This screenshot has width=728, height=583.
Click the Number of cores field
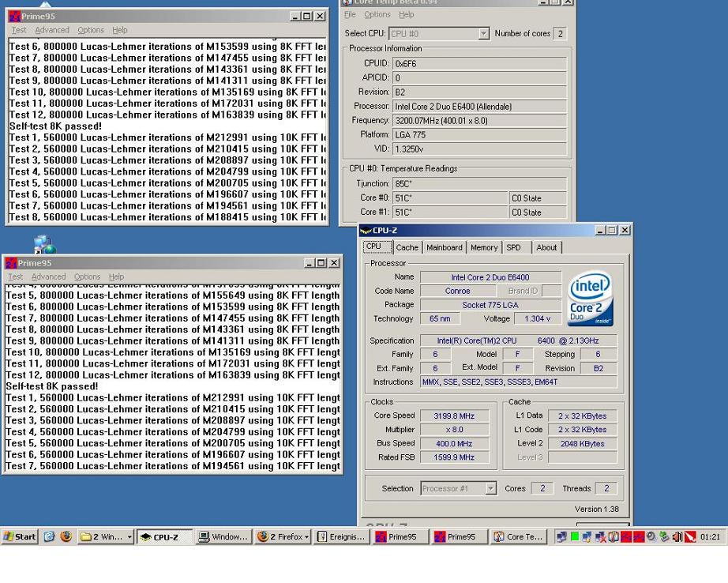tap(561, 34)
